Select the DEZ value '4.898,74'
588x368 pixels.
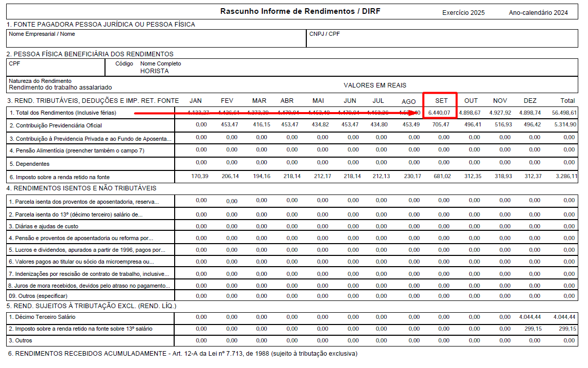pos(530,113)
